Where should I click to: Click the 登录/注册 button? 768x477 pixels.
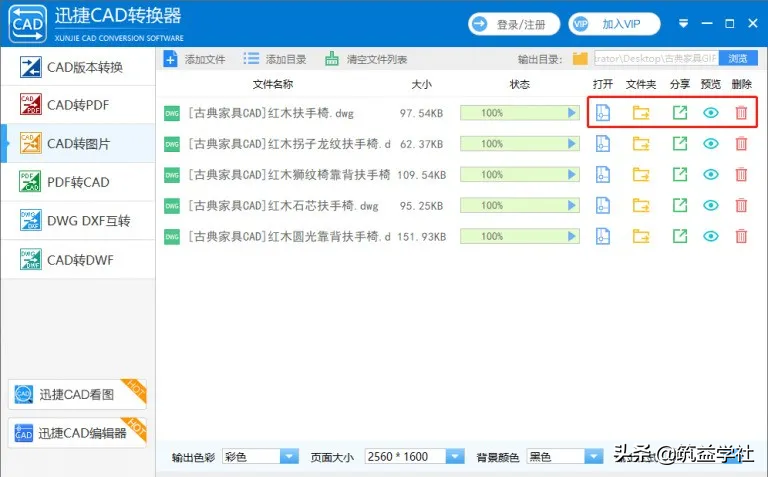click(x=514, y=24)
